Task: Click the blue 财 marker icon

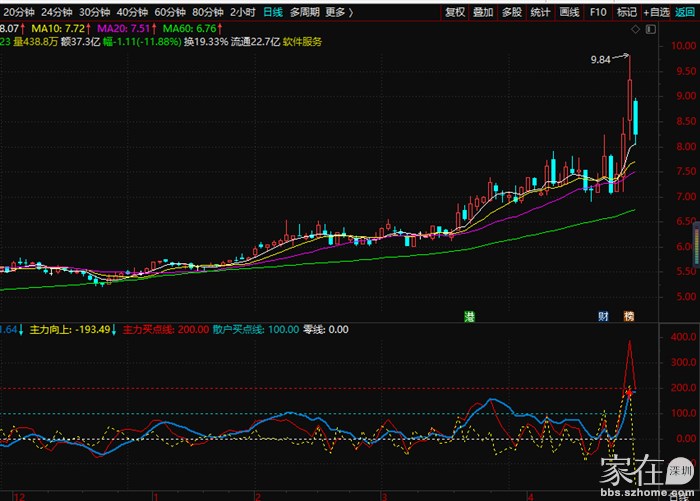Action: [x=604, y=316]
